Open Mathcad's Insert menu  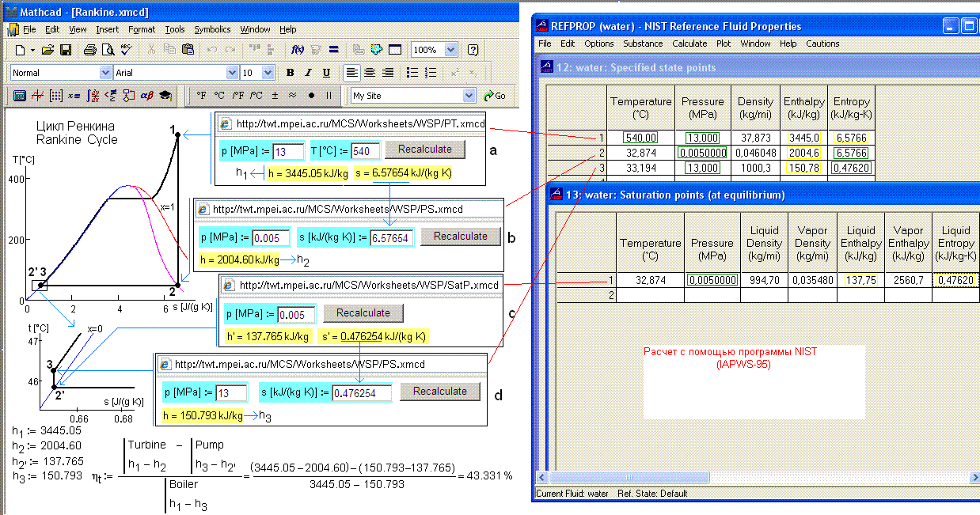pyautogui.click(x=108, y=29)
